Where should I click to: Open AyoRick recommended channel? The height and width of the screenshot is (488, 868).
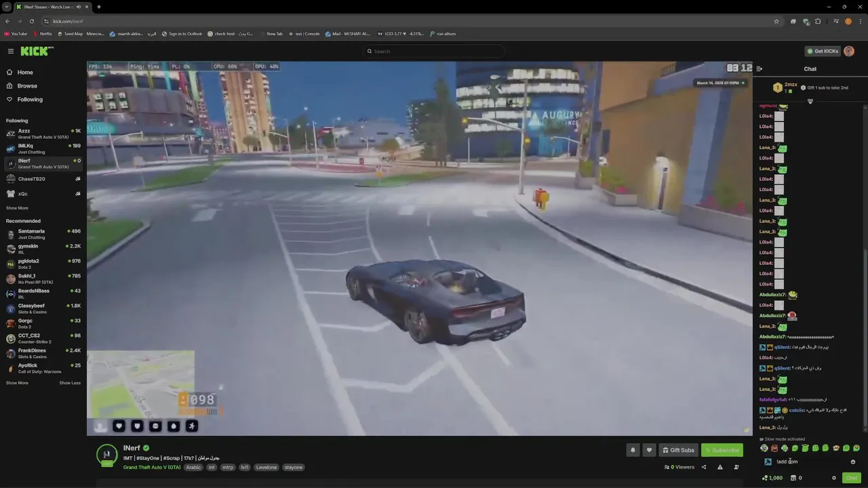43,369
